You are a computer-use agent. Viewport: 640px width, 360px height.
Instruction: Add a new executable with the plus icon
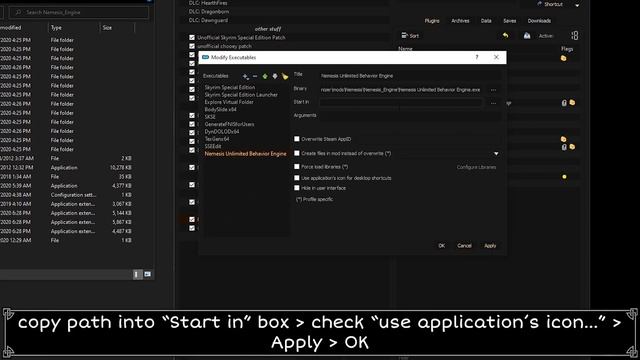[x=245, y=76]
